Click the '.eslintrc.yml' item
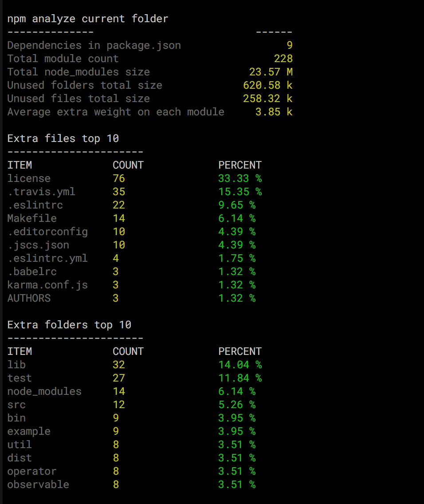This screenshot has width=424, height=504. (47, 258)
